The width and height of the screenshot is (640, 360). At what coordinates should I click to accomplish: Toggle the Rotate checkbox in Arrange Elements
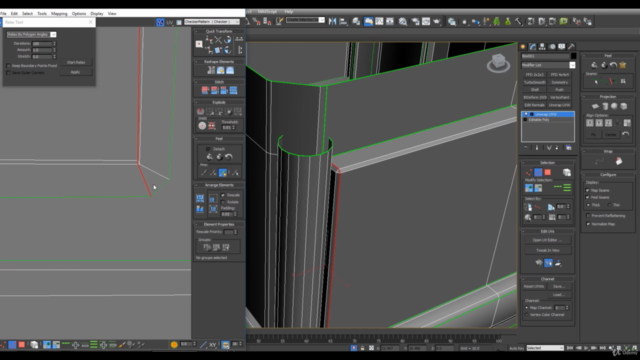click(223, 202)
